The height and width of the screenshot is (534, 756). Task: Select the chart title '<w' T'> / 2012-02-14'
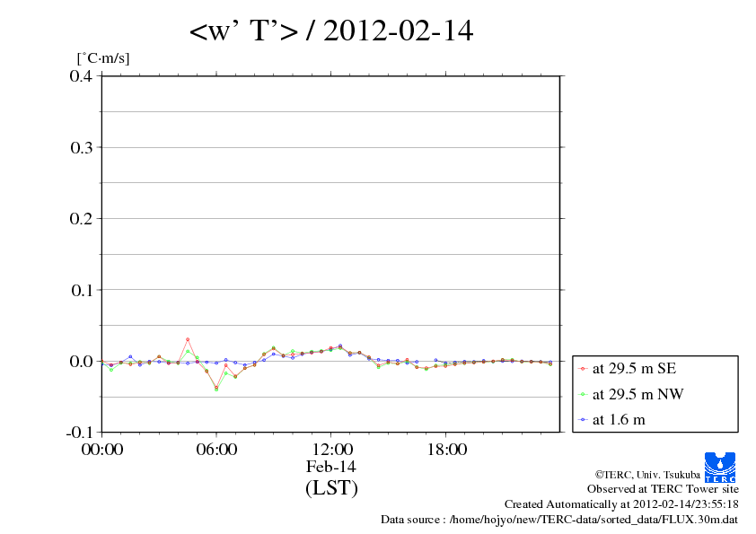[331, 31]
